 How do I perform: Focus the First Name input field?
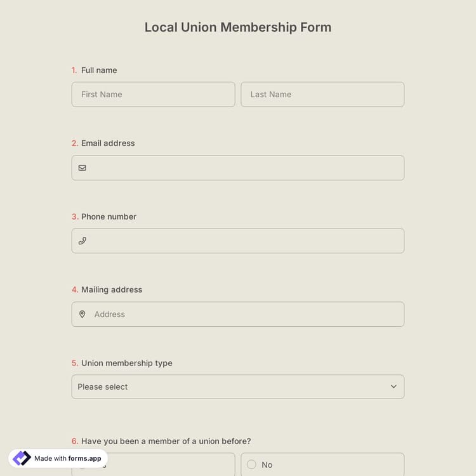pyautogui.click(x=153, y=95)
